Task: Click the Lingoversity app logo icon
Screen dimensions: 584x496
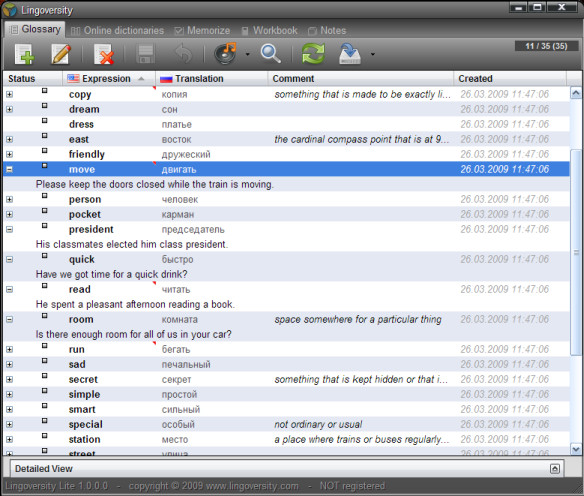Action: coord(10,10)
